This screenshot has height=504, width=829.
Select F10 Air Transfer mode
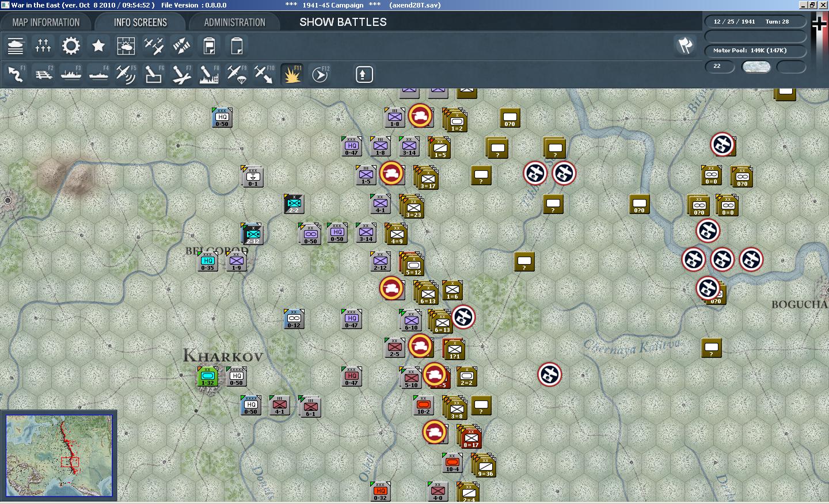pos(264,74)
